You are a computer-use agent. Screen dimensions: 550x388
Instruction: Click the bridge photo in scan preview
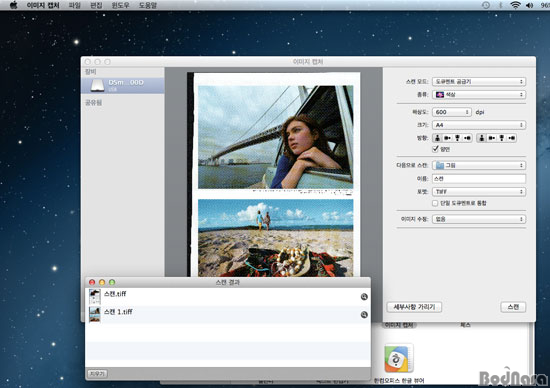pyautogui.click(x=276, y=137)
